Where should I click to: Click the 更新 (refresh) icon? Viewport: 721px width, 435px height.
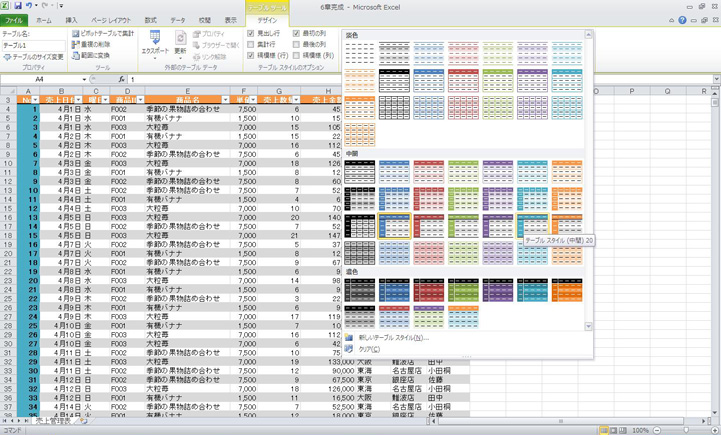click(x=180, y=43)
